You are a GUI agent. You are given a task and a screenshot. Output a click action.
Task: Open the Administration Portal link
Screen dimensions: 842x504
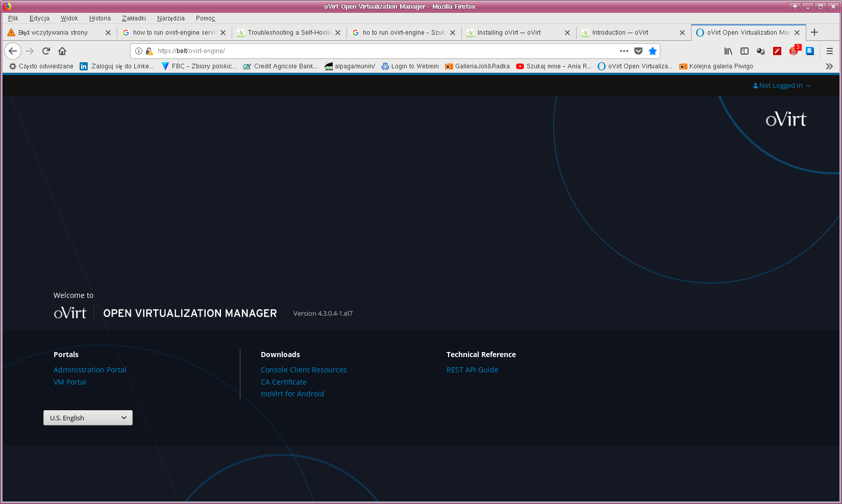(x=90, y=370)
